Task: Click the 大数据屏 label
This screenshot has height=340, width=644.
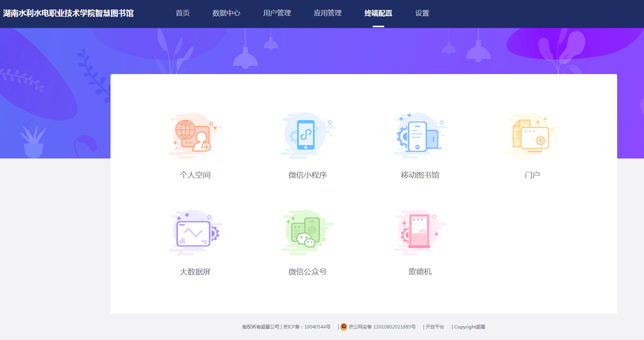Action: (195, 272)
